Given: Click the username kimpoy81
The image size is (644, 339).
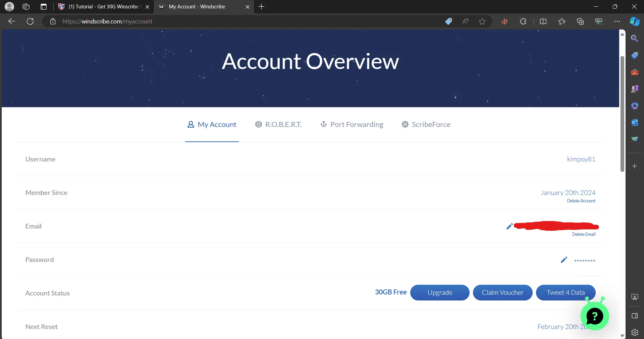Looking at the screenshot, I should (x=581, y=159).
